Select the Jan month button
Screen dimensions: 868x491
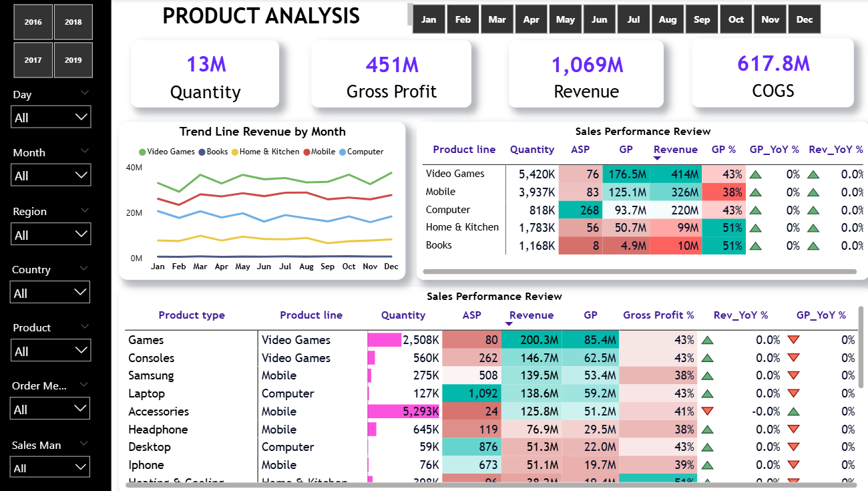tap(429, 19)
